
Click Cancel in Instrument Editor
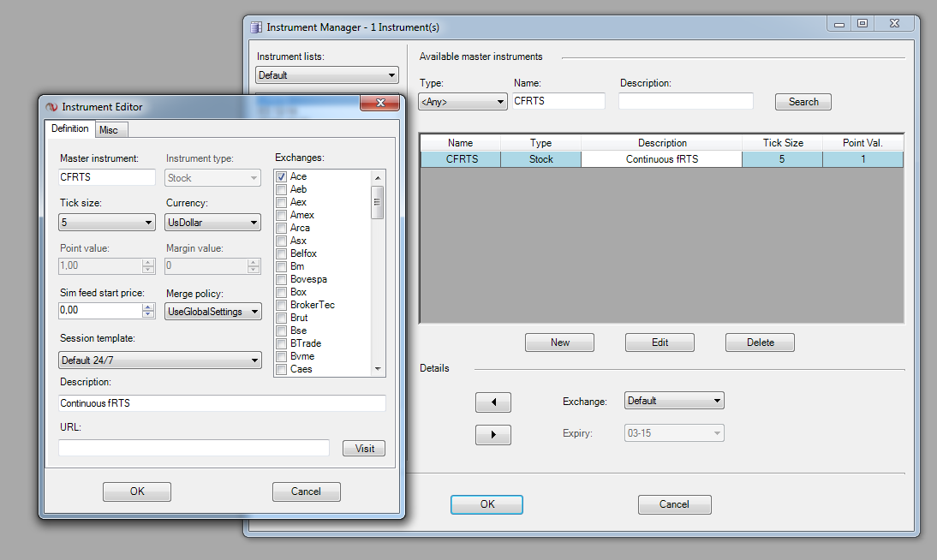pyautogui.click(x=306, y=491)
